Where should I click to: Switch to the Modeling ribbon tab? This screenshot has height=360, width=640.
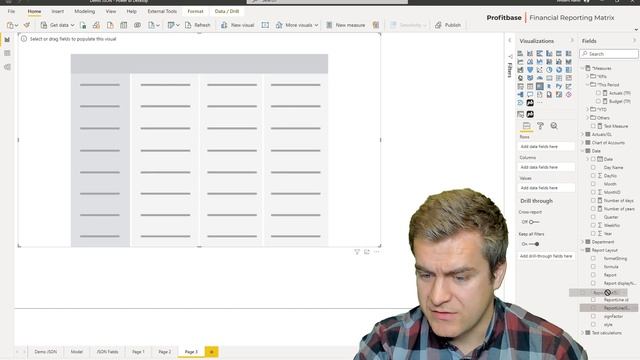click(84, 11)
